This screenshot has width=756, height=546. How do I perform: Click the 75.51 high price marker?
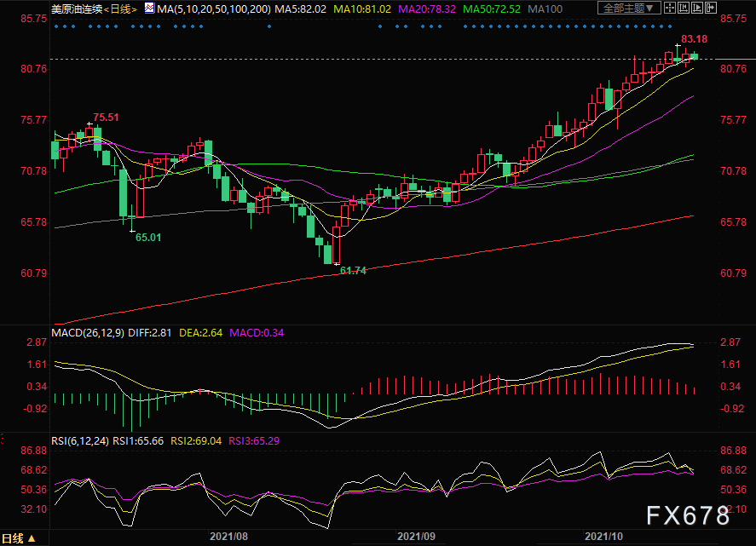[x=106, y=117]
